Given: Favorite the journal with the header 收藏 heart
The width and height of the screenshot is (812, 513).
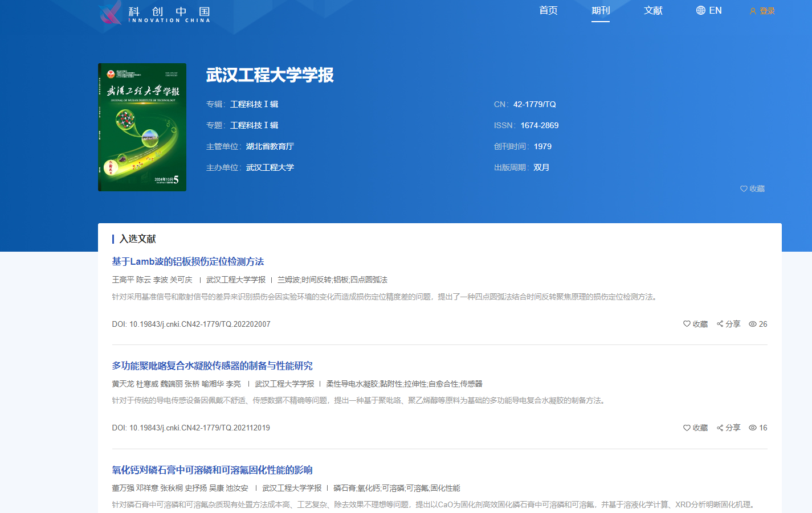Looking at the screenshot, I should point(752,188).
